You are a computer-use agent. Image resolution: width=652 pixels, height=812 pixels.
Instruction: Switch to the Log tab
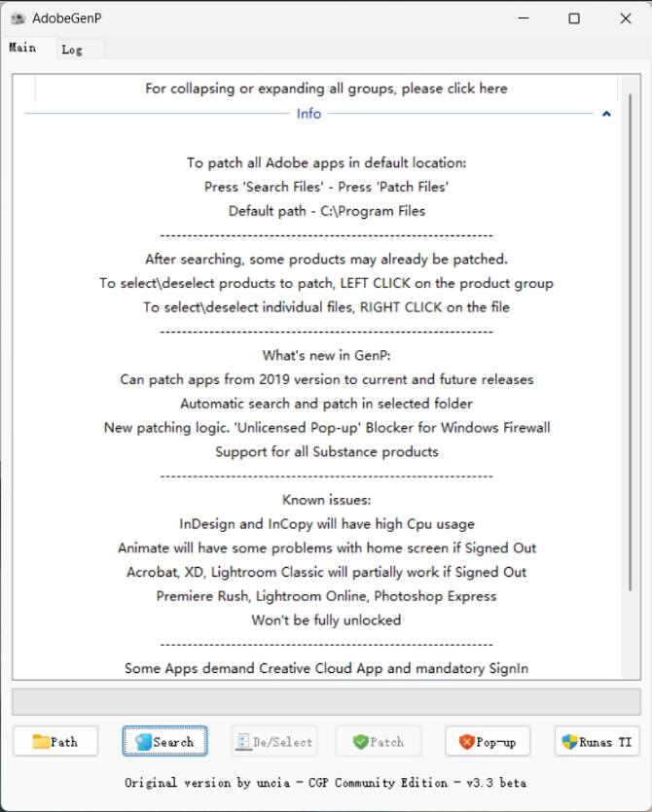(71, 50)
